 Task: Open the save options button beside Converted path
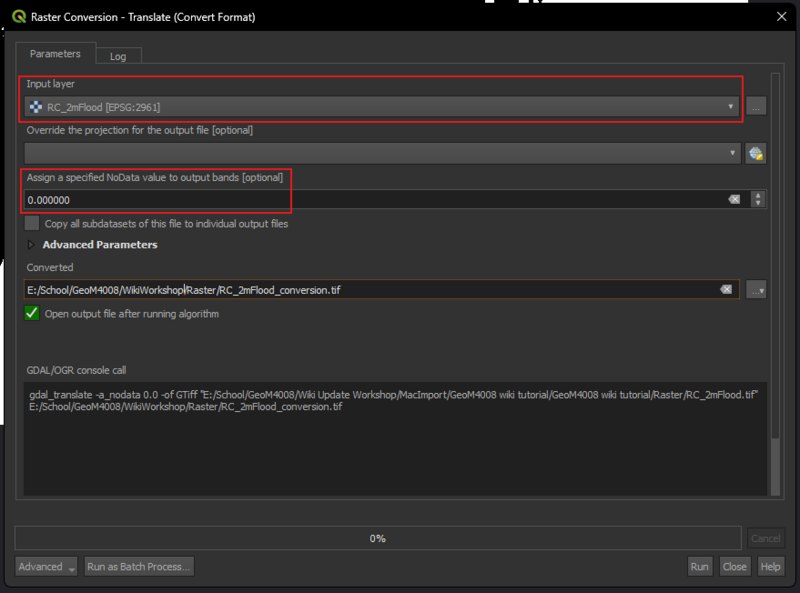tap(756, 290)
